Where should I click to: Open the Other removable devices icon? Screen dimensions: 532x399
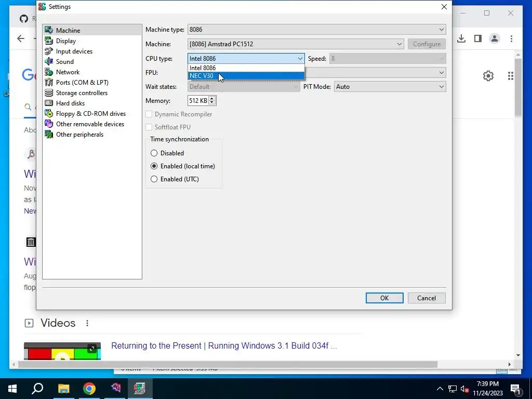tap(49, 124)
